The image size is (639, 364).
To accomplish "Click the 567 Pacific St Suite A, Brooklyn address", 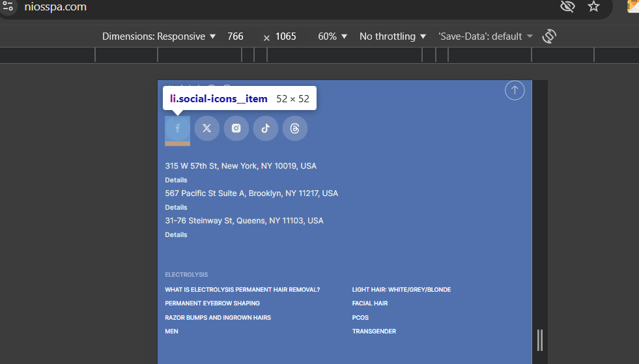I will coord(251,193).
